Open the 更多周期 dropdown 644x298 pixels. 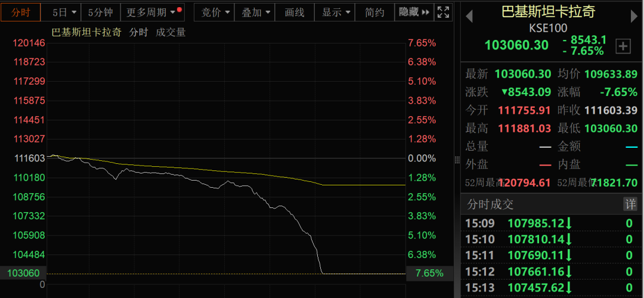click(153, 13)
